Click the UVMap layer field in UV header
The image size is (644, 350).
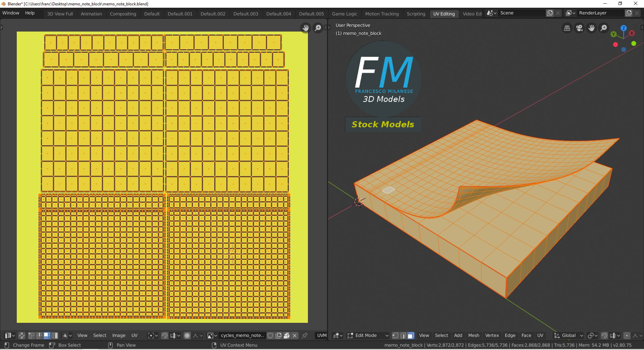click(321, 335)
